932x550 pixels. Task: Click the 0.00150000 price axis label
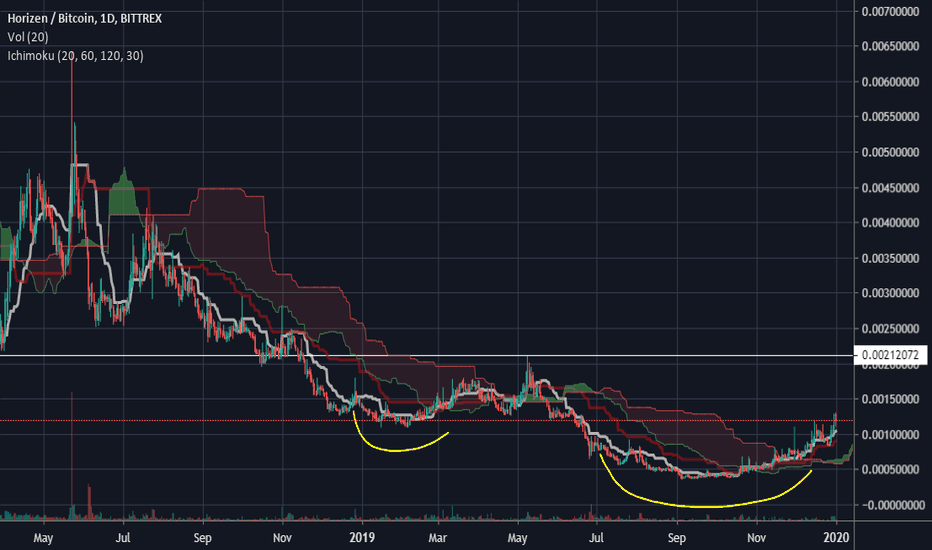tap(890, 399)
